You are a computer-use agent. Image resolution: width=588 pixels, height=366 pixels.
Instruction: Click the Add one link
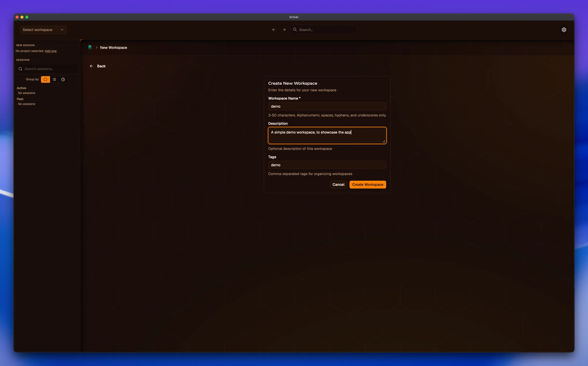[51, 51]
